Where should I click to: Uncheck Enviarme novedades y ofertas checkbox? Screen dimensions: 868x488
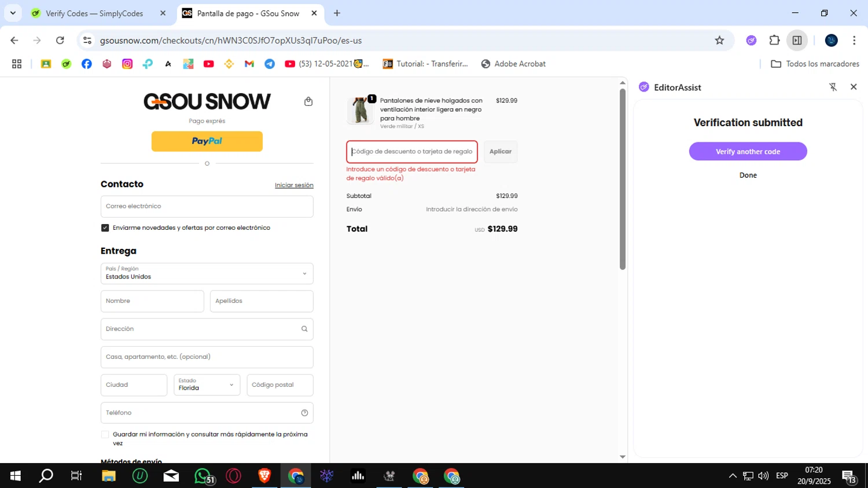pyautogui.click(x=105, y=228)
